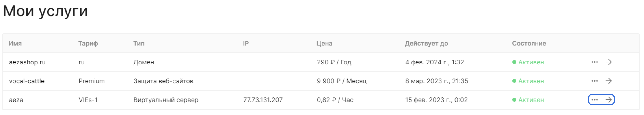Click the Тариф column header
The height and width of the screenshot is (115, 644).
88,43
